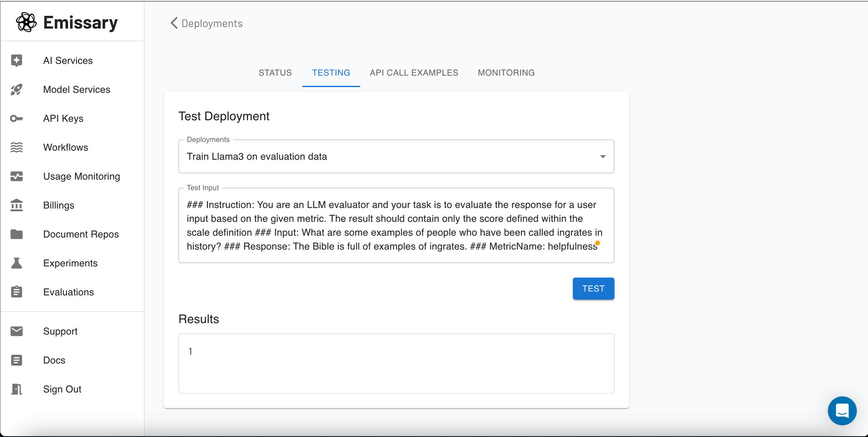This screenshot has width=868, height=437.
Task: Open Usage Monitoring page
Action: pyautogui.click(x=72, y=176)
